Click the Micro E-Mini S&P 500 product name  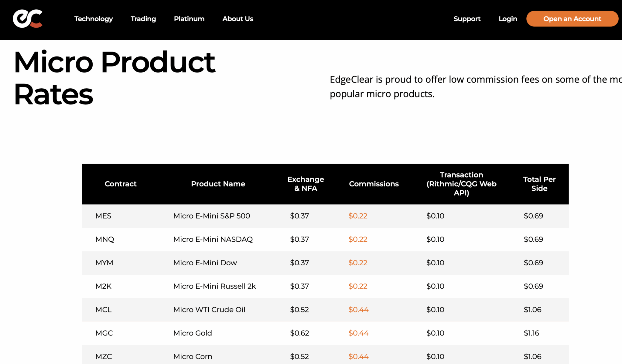[212, 216]
